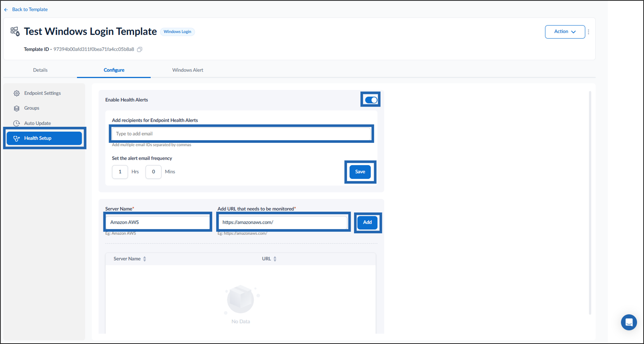Open Auto Update in the sidebar
Image resolution: width=644 pixels, height=344 pixels.
point(44,123)
